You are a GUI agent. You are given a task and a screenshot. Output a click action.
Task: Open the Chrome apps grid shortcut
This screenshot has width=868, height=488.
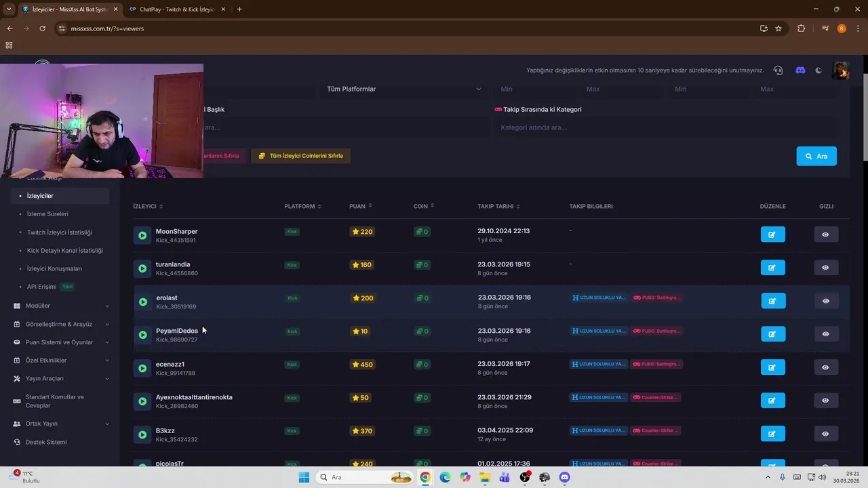pyautogui.click(x=9, y=45)
